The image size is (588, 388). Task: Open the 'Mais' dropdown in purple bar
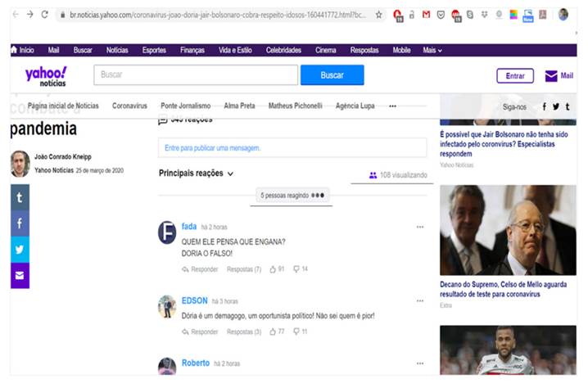(x=432, y=50)
